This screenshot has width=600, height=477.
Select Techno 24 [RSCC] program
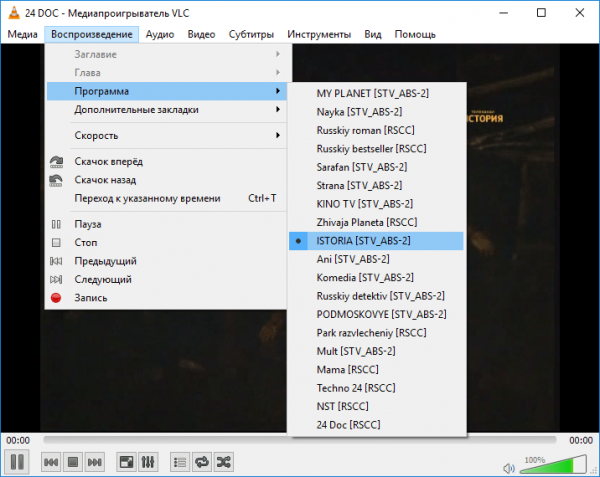coord(376,388)
